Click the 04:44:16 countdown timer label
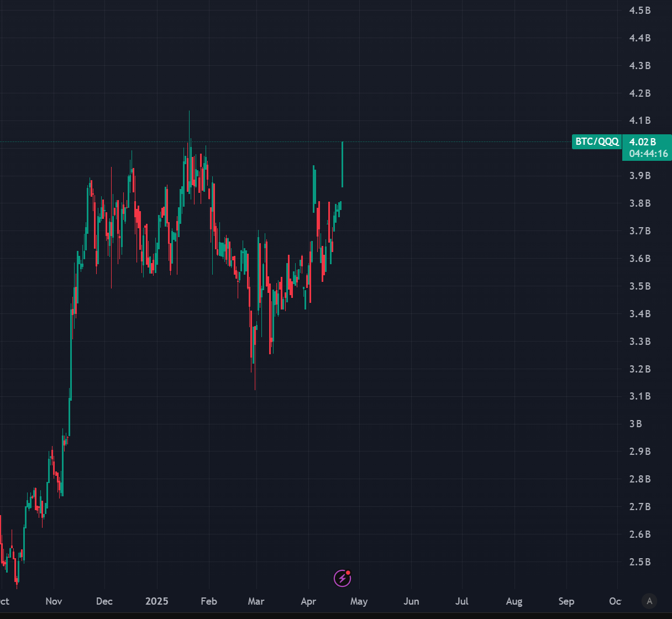Screen dimensions: 672x619 pyautogui.click(x=648, y=154)
